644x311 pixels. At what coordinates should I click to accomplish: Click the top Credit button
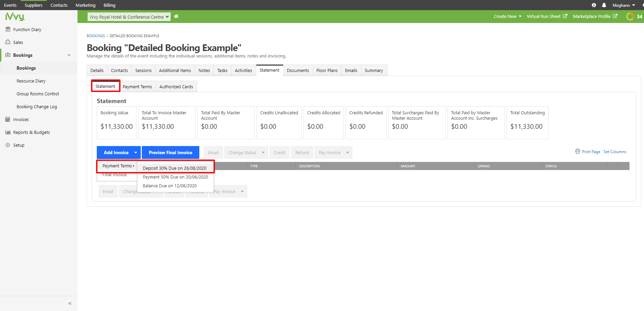click(x=280, y=152)
